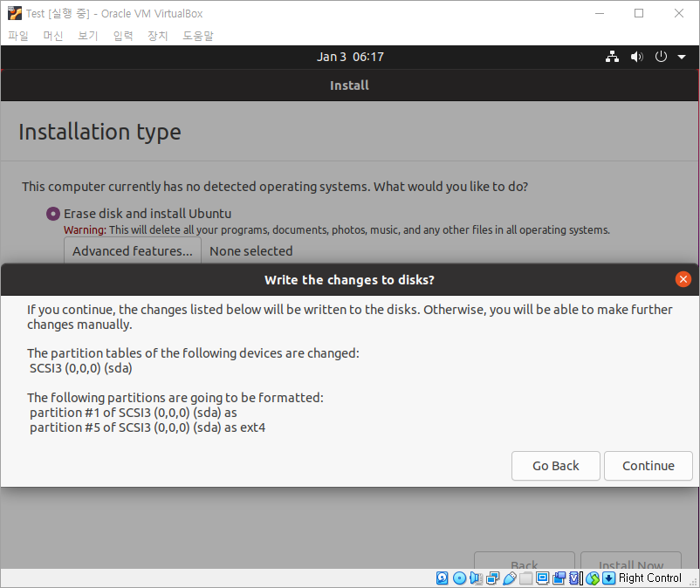Expand the Ubuntu system menu arrow
The image size is (700, 588).
682,57
